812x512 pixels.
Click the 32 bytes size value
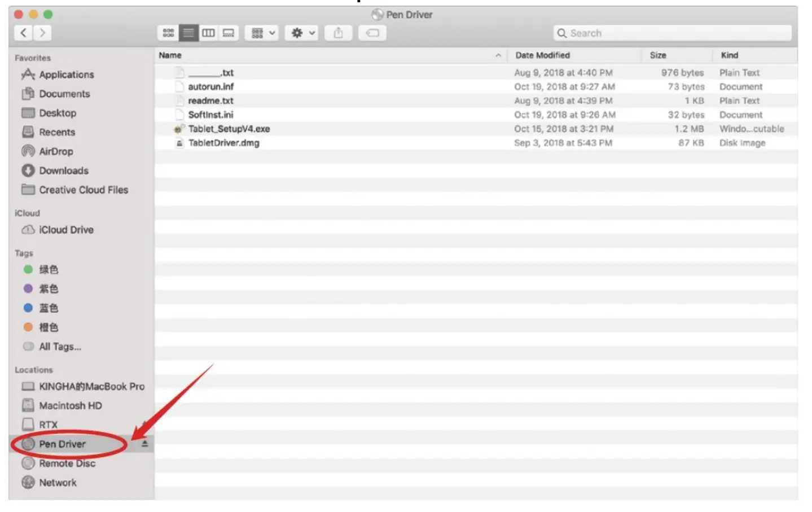(x=686, y=115)
